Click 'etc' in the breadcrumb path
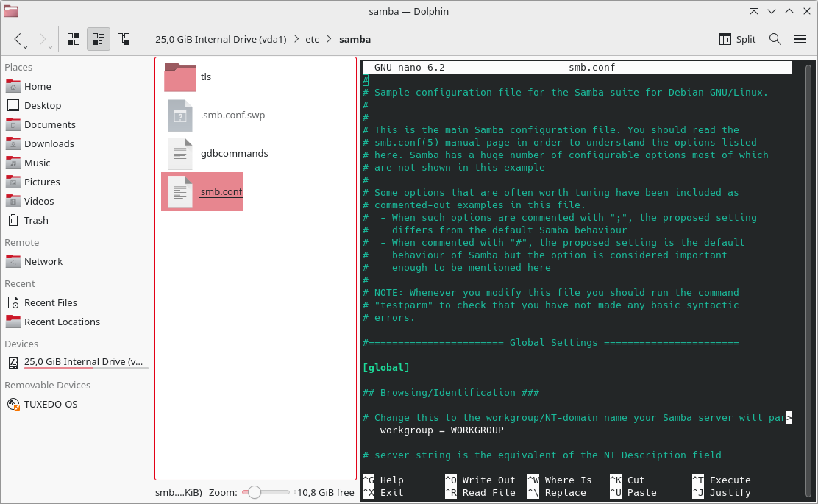Viewport: 818px width, 504px height. tap(312, 39)
